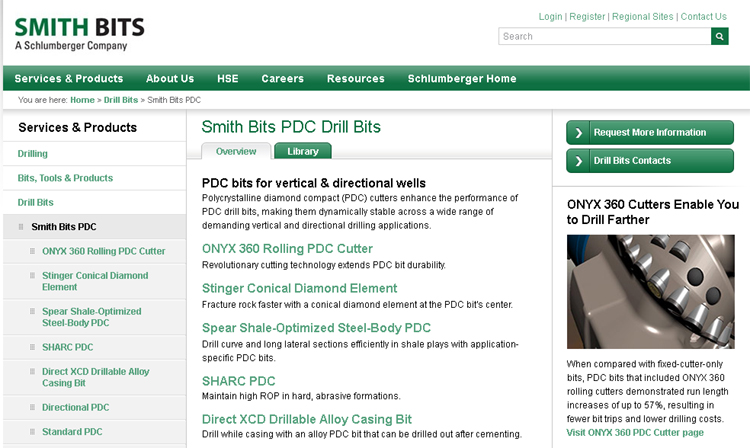
Task: Open SHARC PDC in the sidebar
Action: tap(67, 347)
